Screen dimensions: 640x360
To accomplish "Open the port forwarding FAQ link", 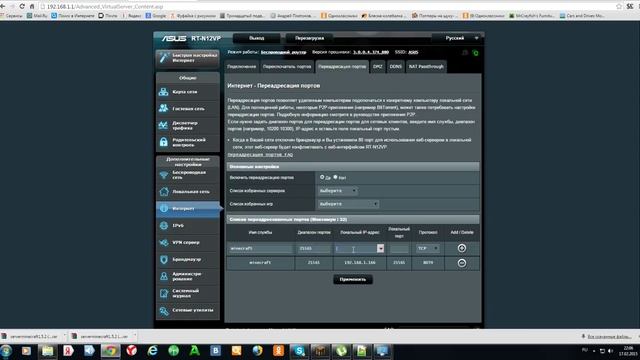I will click(260, 155).
